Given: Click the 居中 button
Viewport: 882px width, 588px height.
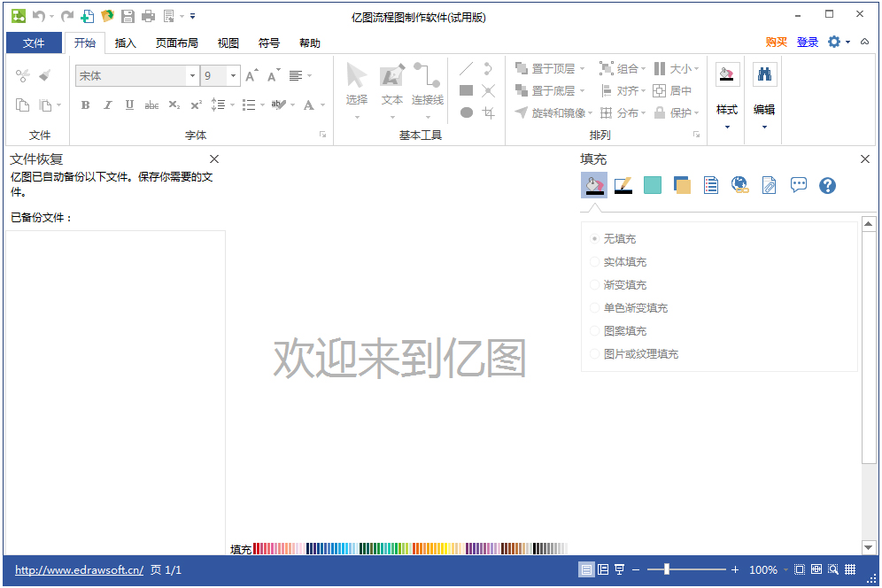Looking at the screenshot, I should click(x=673, y=90).
